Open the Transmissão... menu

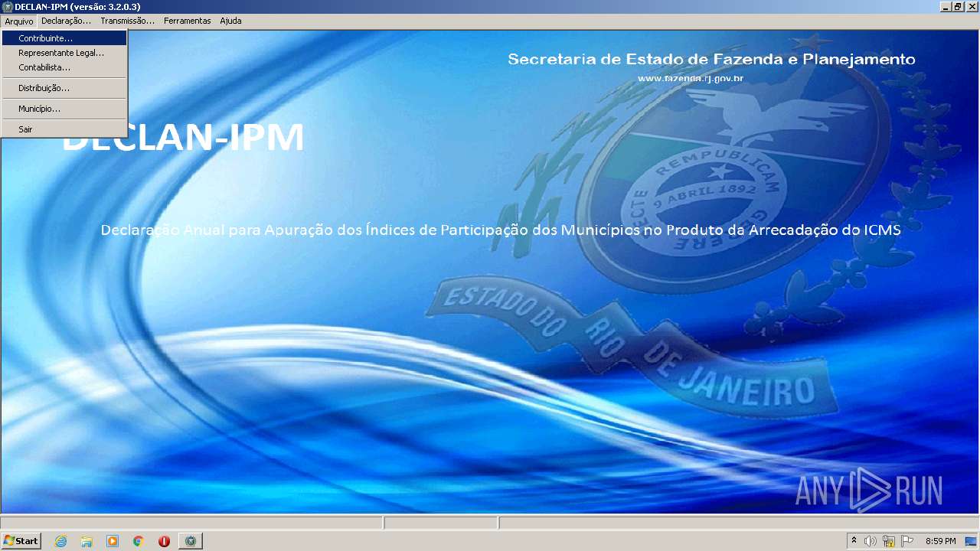127,21
